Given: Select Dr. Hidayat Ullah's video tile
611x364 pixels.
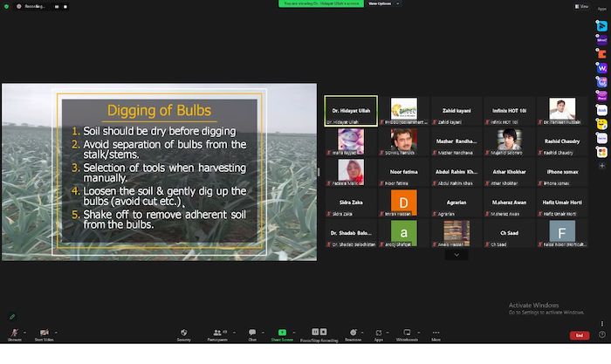Looking at the screenshot, I should (351, 111).
